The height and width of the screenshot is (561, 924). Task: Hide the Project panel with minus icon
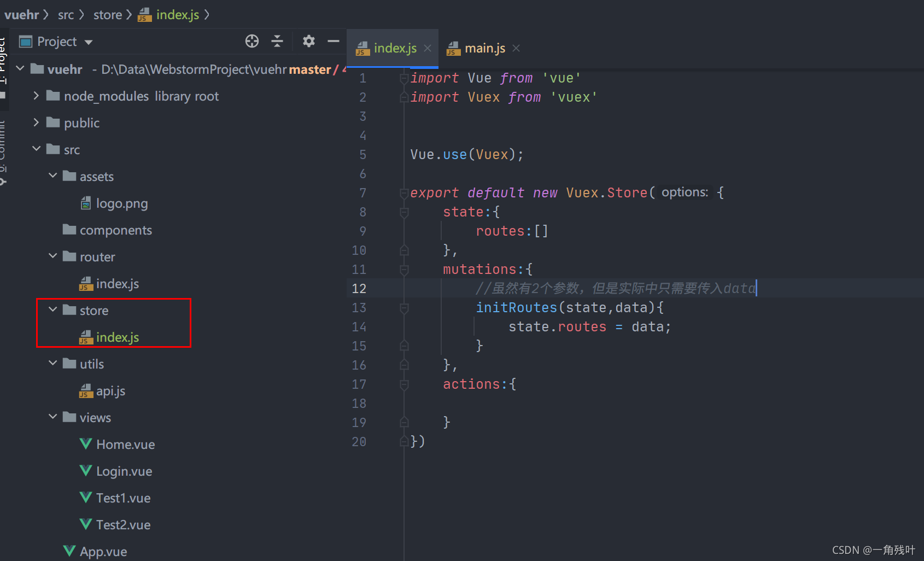pyautogui.click(x=334, y=41)
